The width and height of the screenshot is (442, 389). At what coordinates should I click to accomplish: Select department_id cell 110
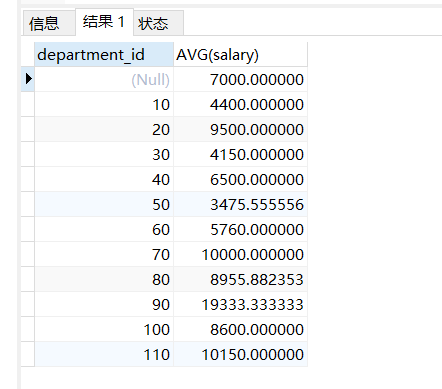tap(104, 354)
